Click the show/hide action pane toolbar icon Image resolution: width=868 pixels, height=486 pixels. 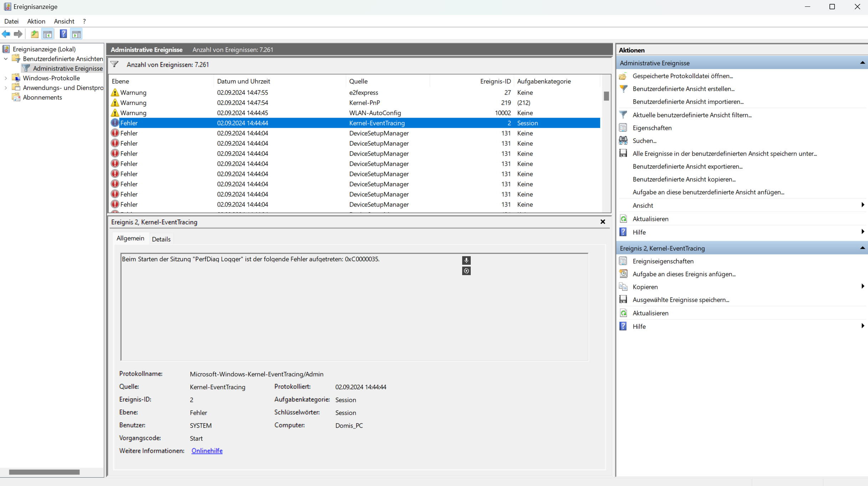click(76, 34)
